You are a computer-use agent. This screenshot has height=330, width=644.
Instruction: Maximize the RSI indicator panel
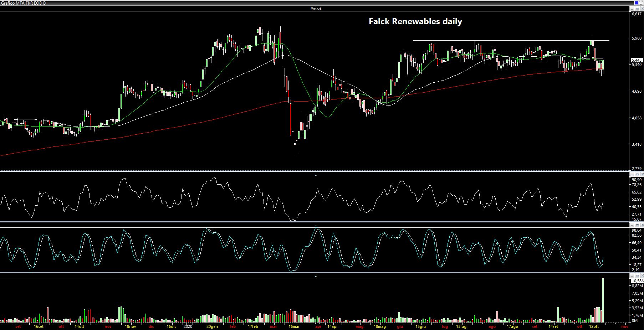(x=637, y=175)
